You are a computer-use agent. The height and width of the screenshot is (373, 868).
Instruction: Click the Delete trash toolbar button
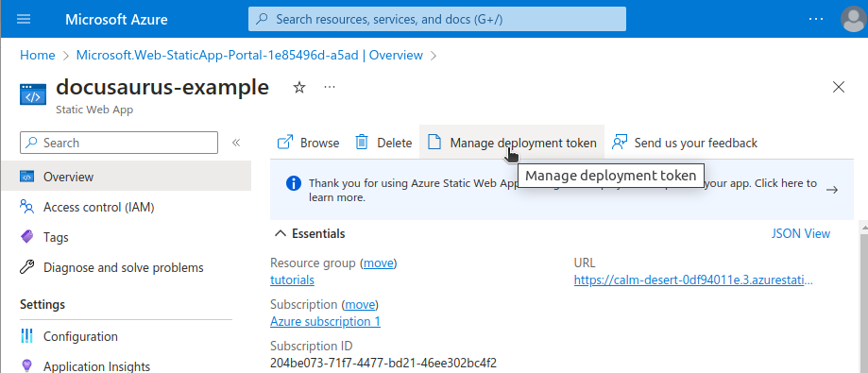(x=383, y=143)
